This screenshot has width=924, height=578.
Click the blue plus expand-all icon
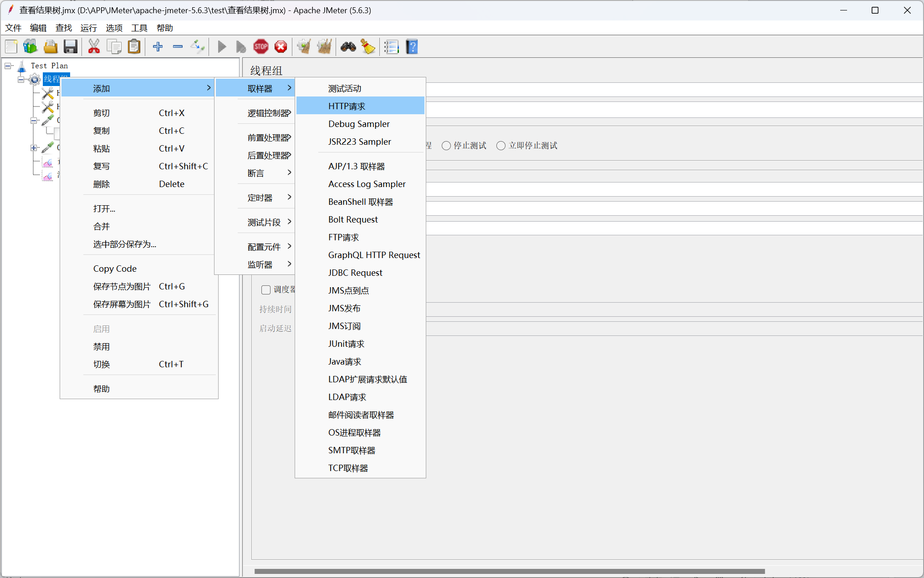point(158,46)
